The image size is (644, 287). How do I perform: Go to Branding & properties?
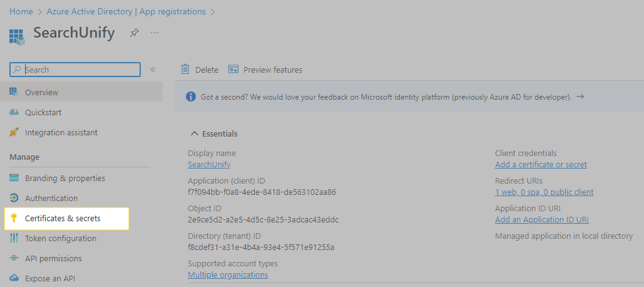(x=65, y=178)
